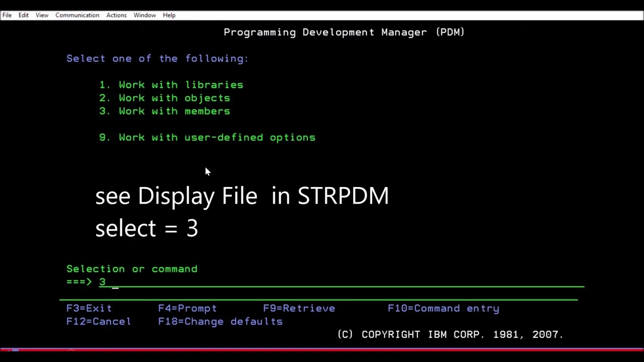Open the Communication menu
Image resolution: width=644 pixels, height=362 pixels.
click(x=77, y=15)
